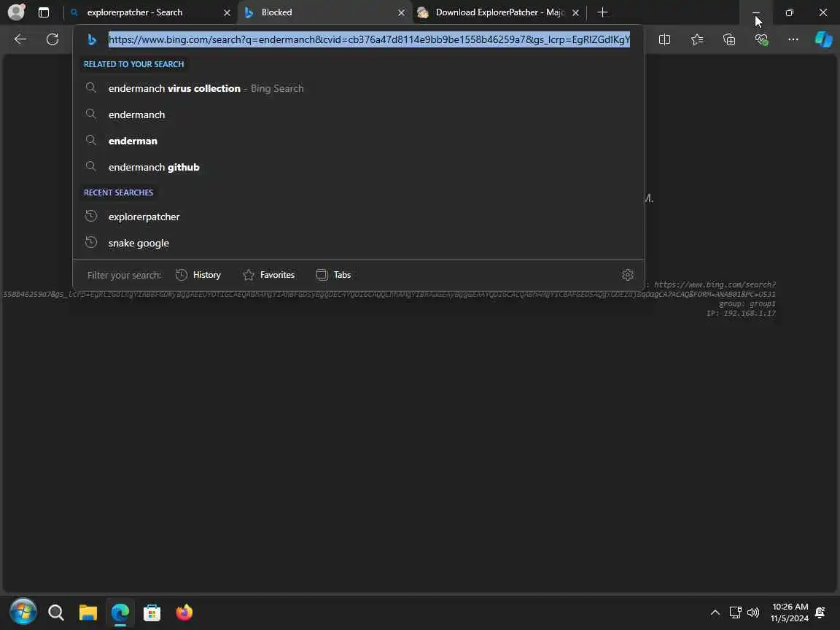Select endermanch github suggestion
This screenshot has height=630, width=840.
click(x=358, y=167)
